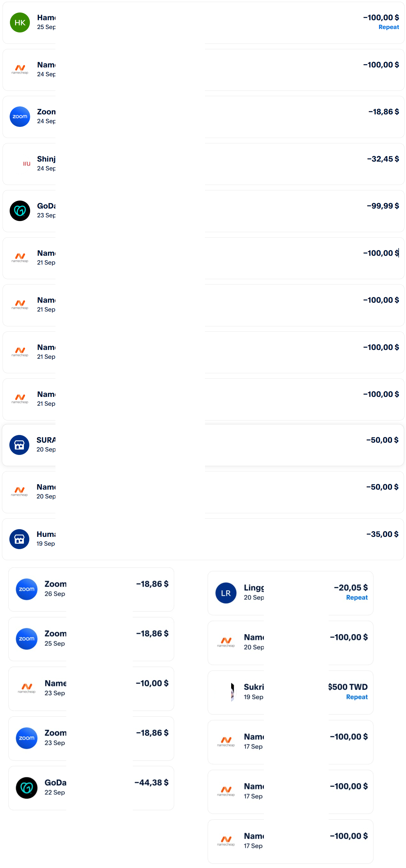Click the Namecheap logo dated 24 Sep
Viewport: 406px width, 868px height.
pos(20,70)
